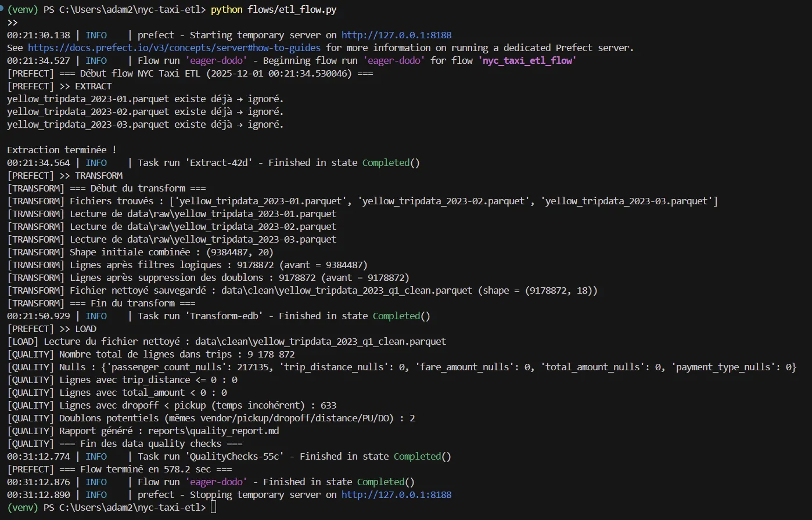Viewport: 812px width, 520px height.
Task: Click the 'Lignes avec trip_distance <= 0' line
Action: point(122,380)
